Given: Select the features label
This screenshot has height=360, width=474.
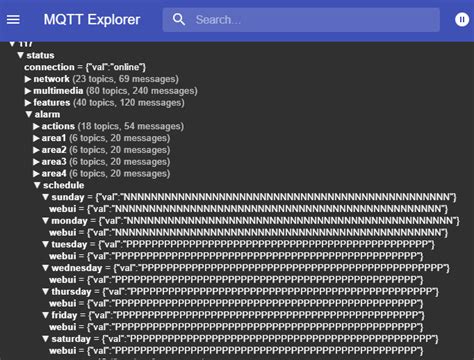Looking at the screenshot, I should pos(52,103).
